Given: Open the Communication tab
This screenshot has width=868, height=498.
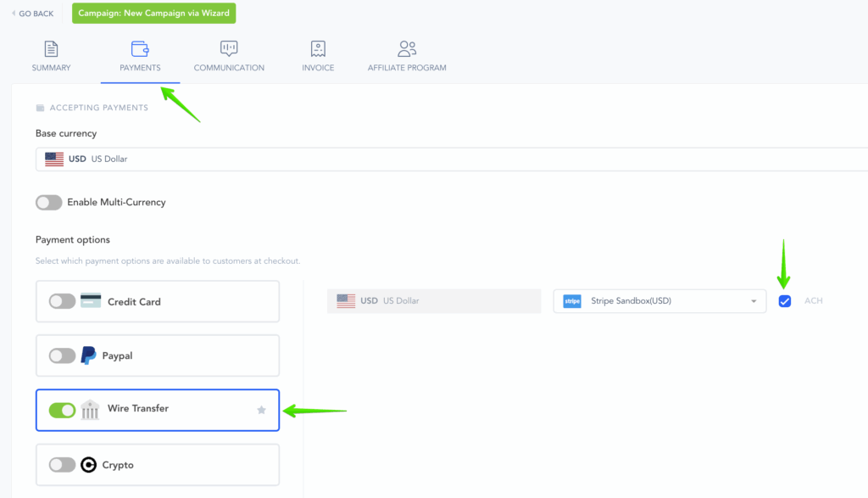Looking at the screenshot, I should (229, 56).
